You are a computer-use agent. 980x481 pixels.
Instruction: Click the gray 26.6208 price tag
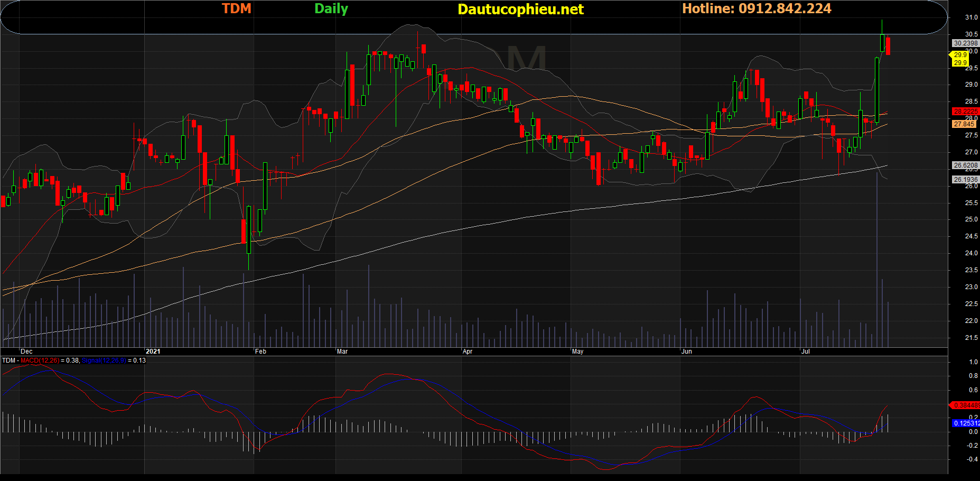click(x=965, y=165)
